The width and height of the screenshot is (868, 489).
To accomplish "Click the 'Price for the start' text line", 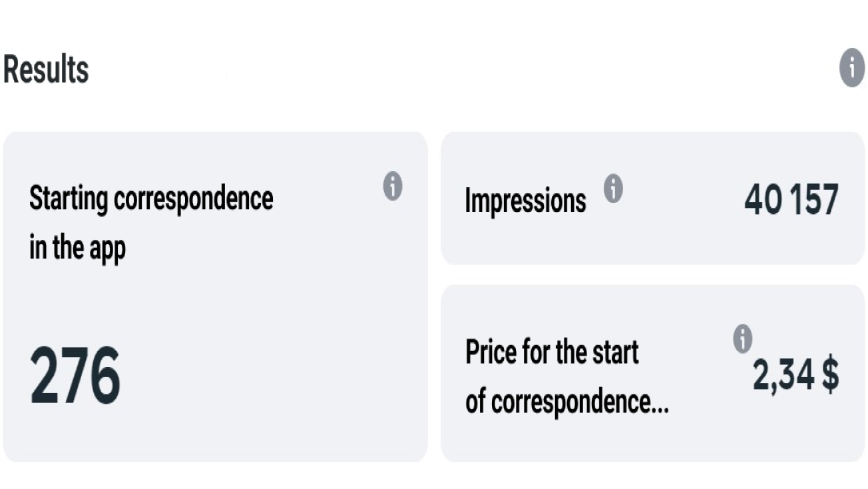I will click(552, 352).
